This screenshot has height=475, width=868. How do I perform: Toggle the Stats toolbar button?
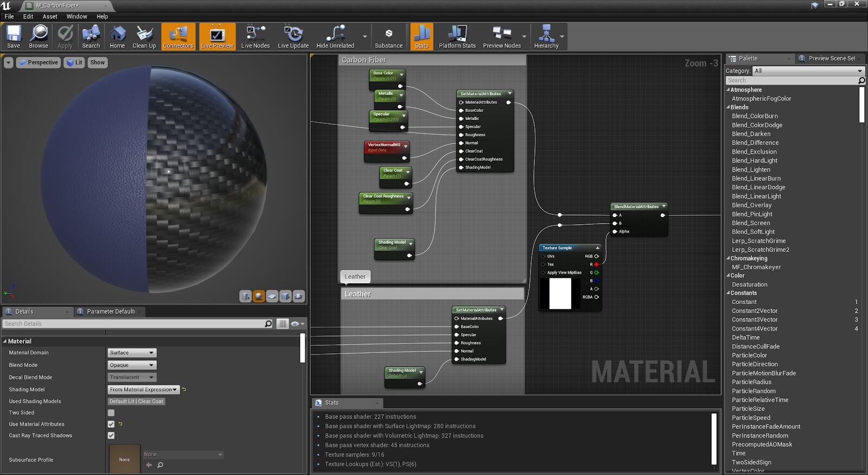[x=422, y=37]
